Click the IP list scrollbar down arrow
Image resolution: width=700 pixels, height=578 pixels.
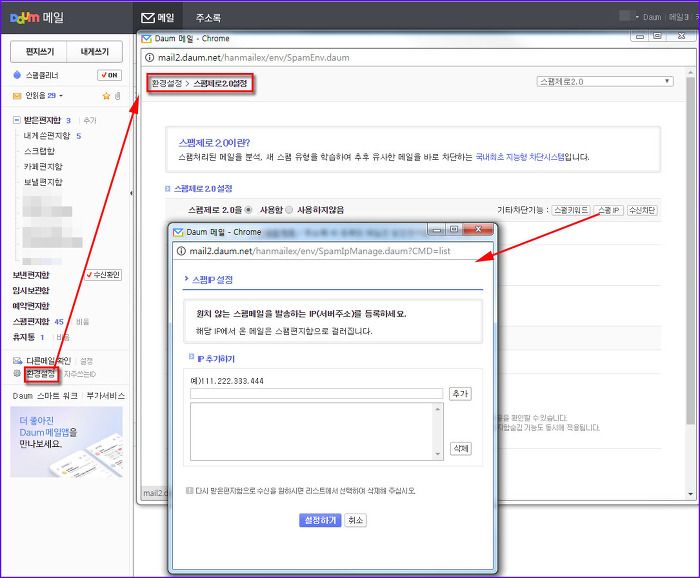(x=438, y=454)
